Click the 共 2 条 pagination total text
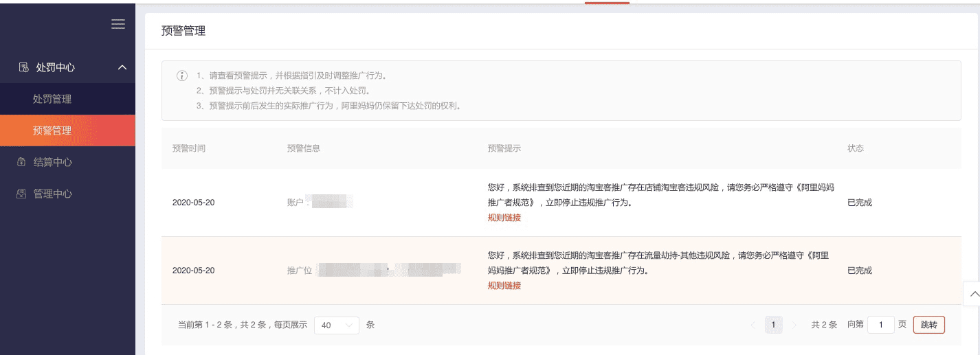Screen dimensions: 980x355 [824, 325]
